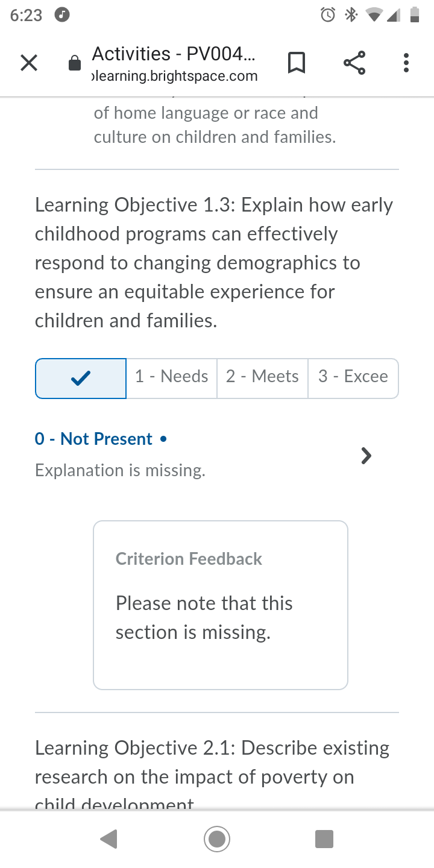This screenshot has width=434, height=868.
Task: Tap the music note notification icon
Action: (x=62, y=15)
